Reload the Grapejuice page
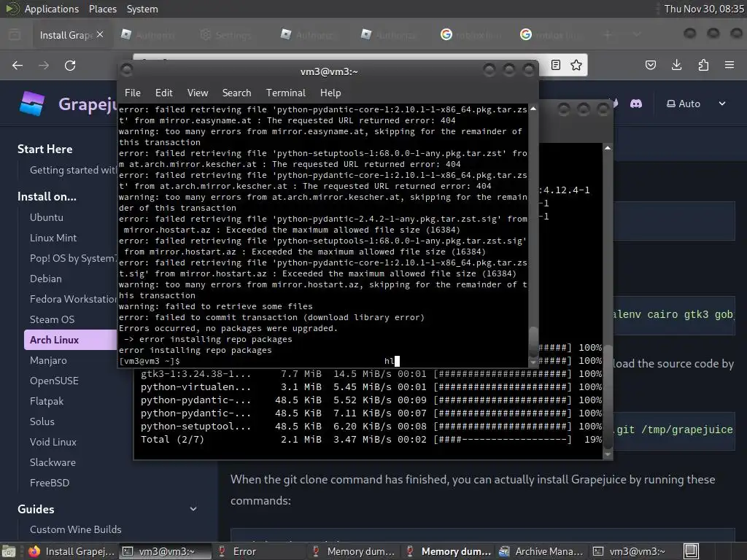This screenshot has height=560, width=747. coord(70,65)
